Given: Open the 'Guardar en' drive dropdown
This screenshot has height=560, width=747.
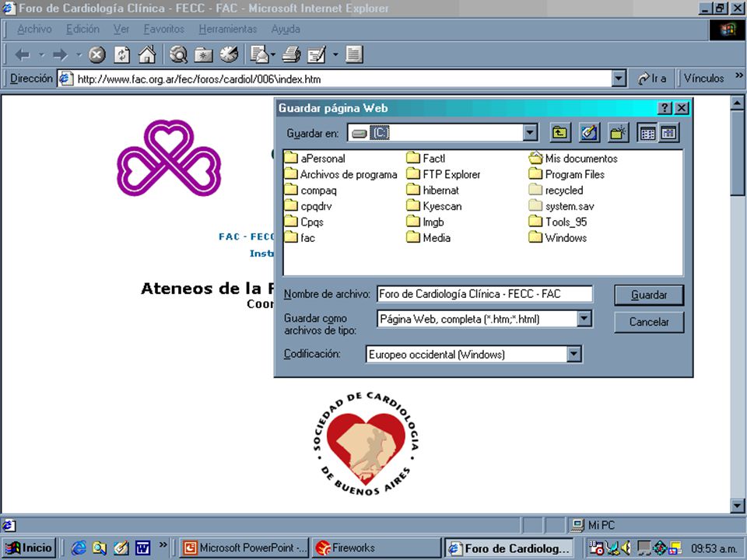Looking at the screenshot, I should click(x=530, y=133).
